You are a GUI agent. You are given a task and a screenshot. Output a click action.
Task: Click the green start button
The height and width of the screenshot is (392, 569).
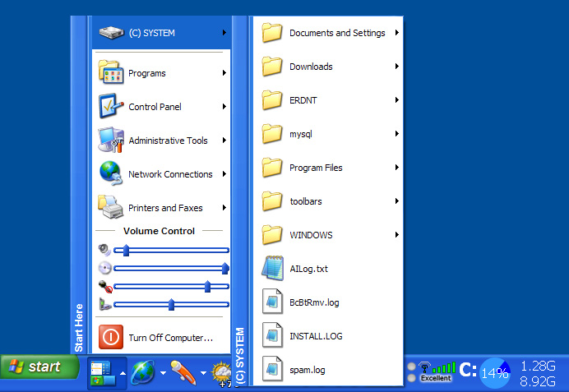tap(39, 367)
